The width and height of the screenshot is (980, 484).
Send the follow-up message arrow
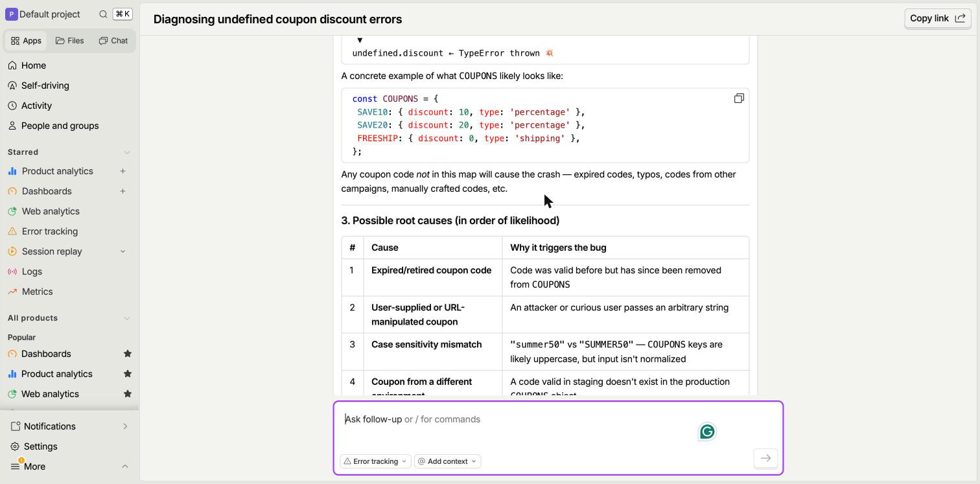765,458
